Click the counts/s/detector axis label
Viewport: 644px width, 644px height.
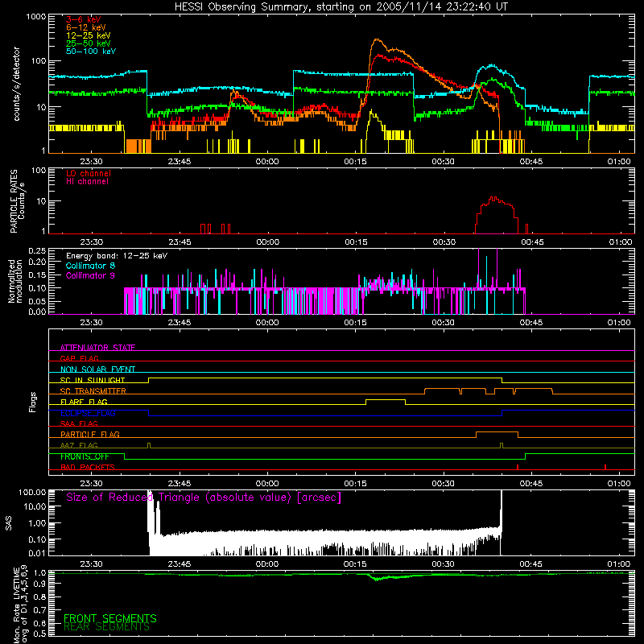[x=16, y=84]
